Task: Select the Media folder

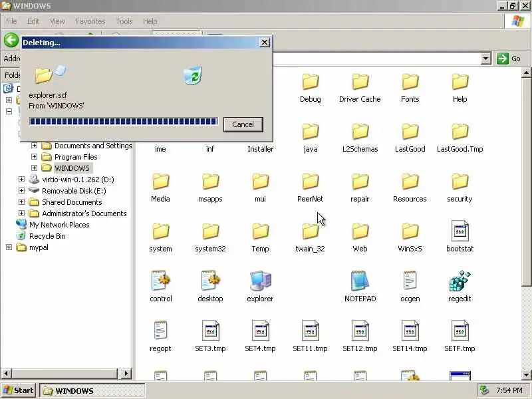Action: 160,188
